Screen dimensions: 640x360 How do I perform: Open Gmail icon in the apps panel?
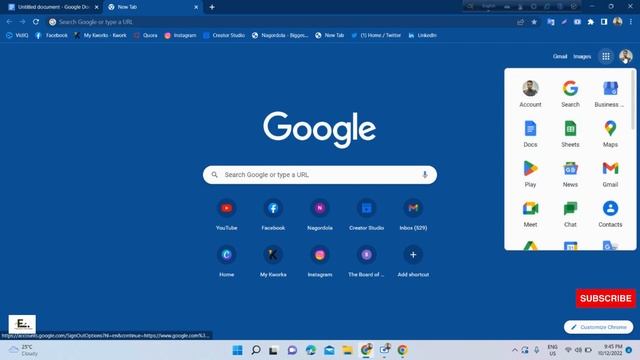pyautogui.click(x=610, y=174)
